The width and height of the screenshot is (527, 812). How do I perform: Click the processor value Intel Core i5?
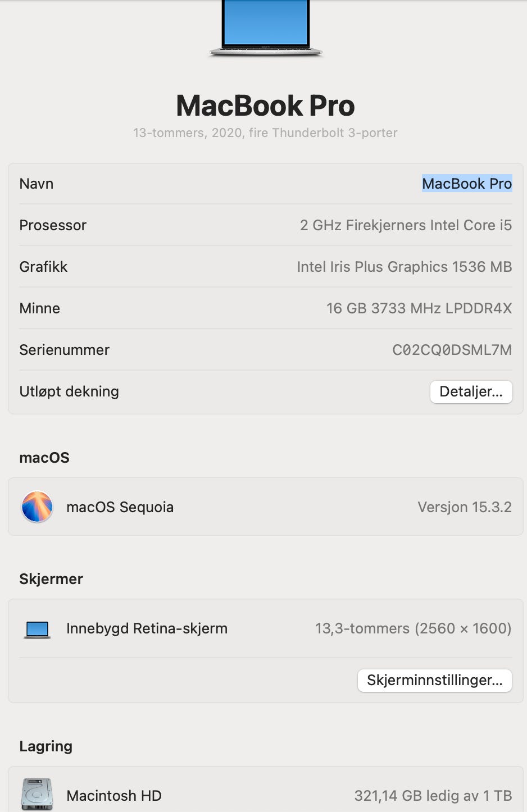406,225
